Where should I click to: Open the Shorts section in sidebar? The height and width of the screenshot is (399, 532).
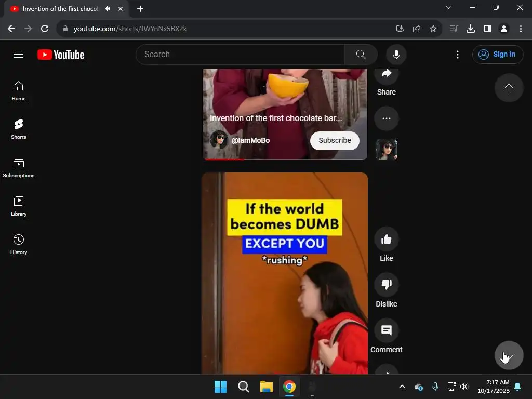coord(19,129)
